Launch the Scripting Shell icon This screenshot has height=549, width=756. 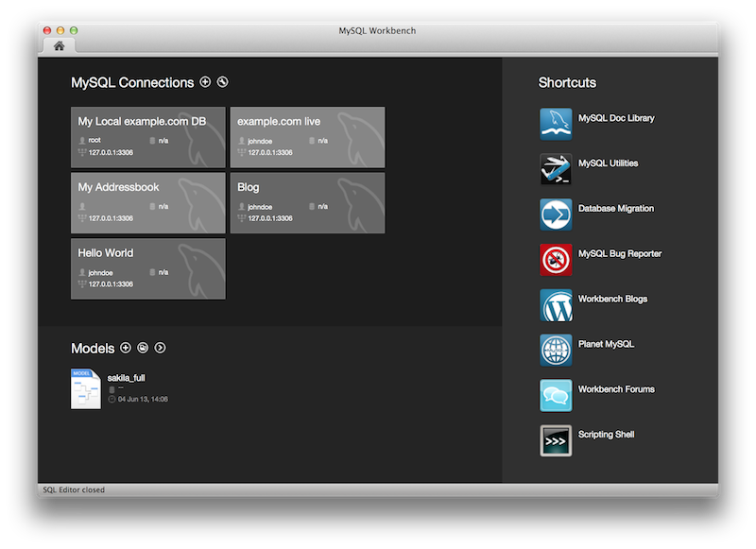pos(556,440)
